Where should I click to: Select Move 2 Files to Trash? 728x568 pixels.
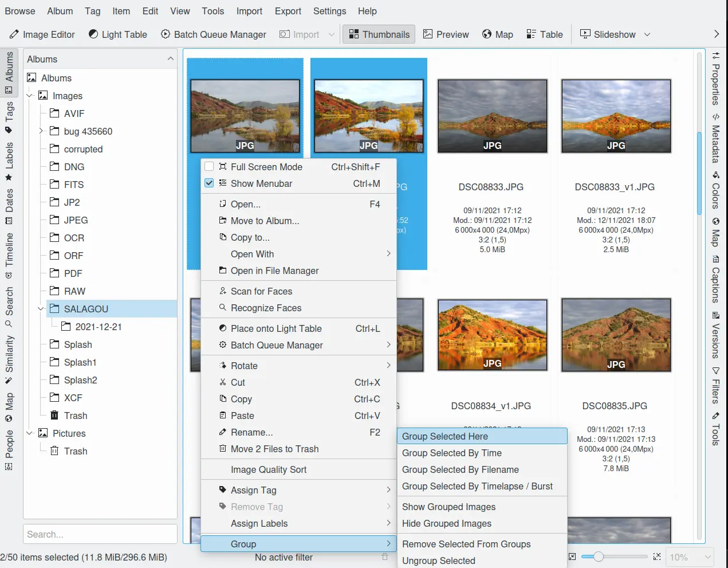pos(274,449)
